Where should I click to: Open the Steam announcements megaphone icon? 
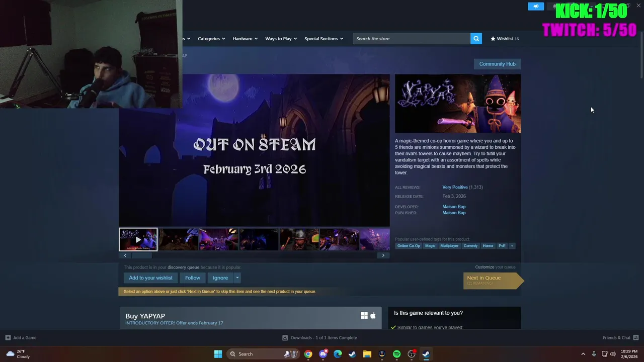pyautogui.click(x=536, y=6)
